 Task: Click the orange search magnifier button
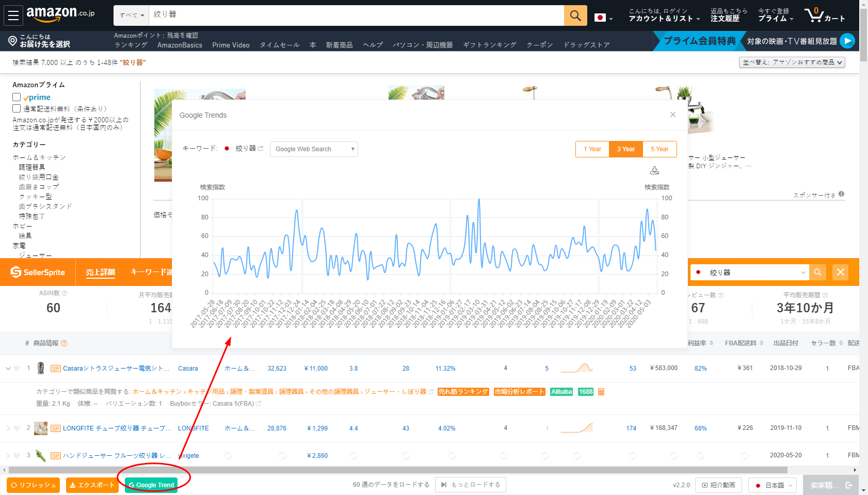575,15
